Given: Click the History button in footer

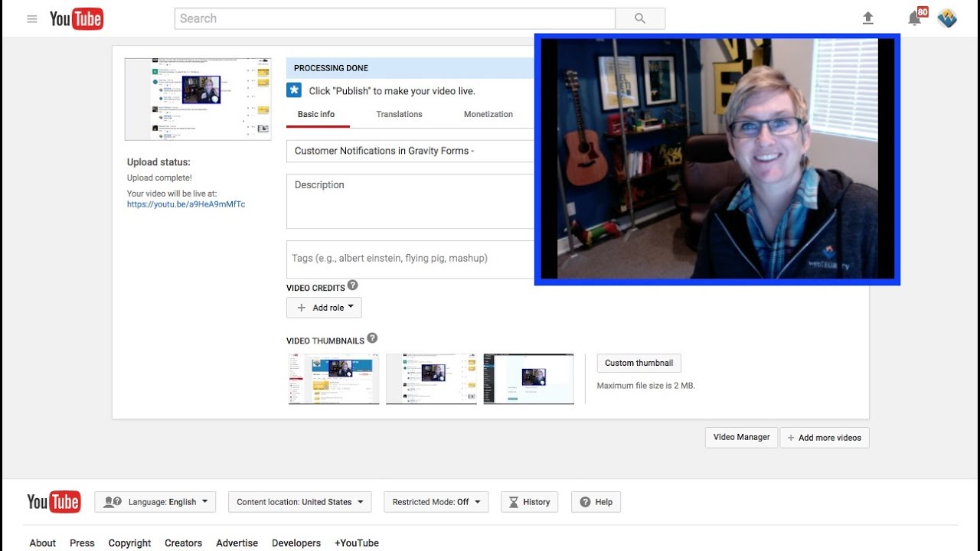Looking at the screenshot, I should click(x=530, y=502).
